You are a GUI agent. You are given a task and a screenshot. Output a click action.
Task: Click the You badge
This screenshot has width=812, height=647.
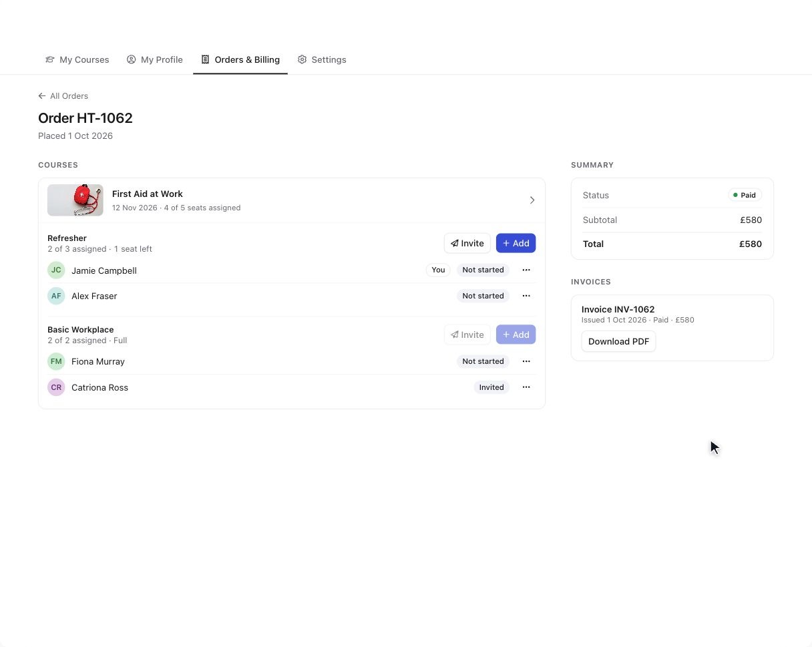pyautogui.click(x=438, y=270)
